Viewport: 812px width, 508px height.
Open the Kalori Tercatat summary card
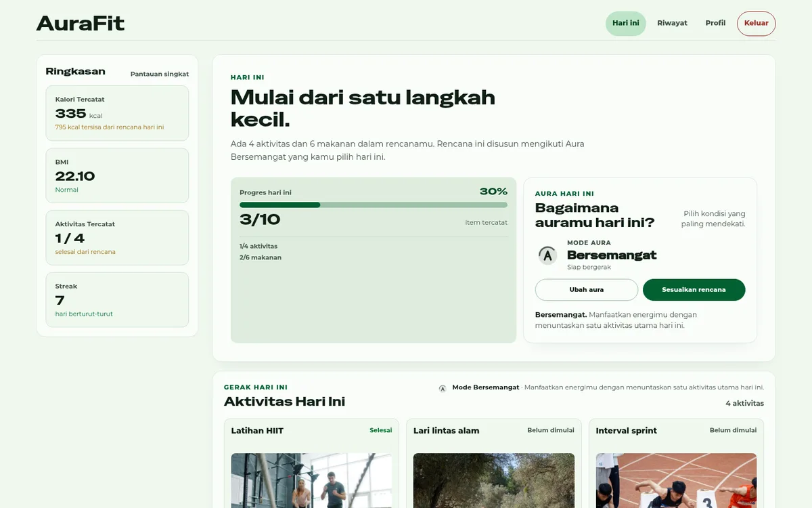(x=117, y=113)
